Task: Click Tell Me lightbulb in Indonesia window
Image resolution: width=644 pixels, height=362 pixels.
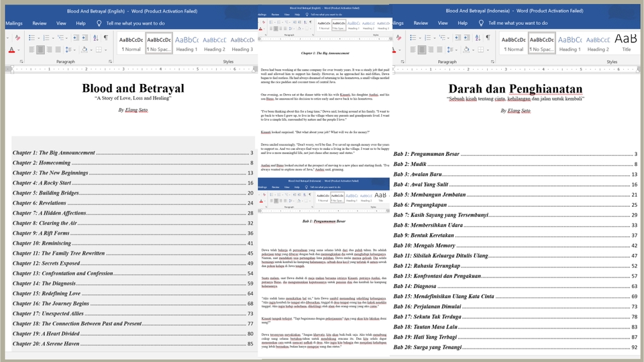Action: click(482, 24)
